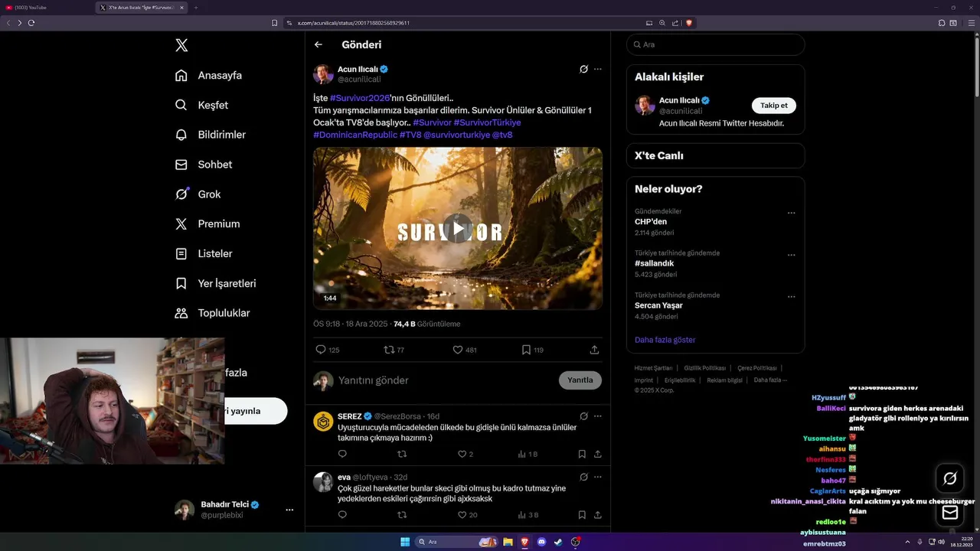980x551 pixels.
Task: Open #DominicanRepublic hashtag link
Action: 355,135
